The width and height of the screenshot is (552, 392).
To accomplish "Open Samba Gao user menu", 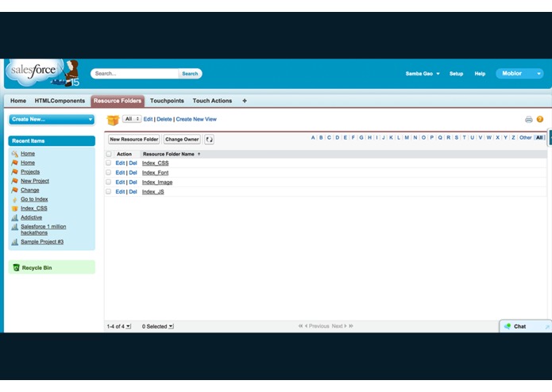I will pyautogui.click(x=423, y=74).
